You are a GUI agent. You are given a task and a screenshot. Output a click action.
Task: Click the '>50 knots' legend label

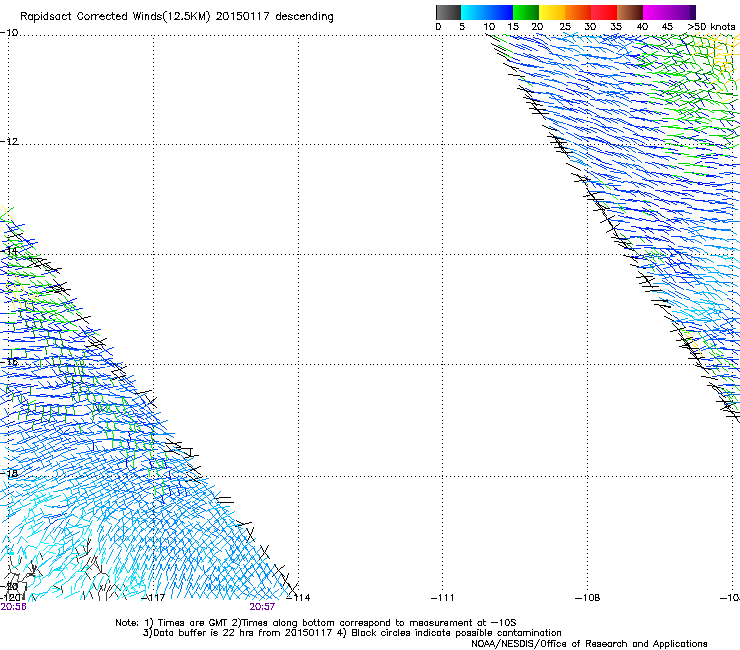(x=711, y=27)
